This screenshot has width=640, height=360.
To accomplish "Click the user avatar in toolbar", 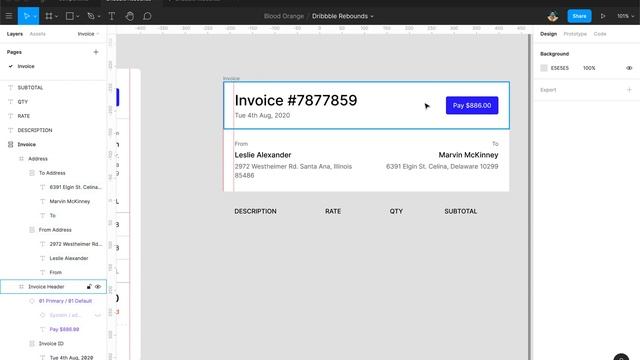I will pos(553,16).
